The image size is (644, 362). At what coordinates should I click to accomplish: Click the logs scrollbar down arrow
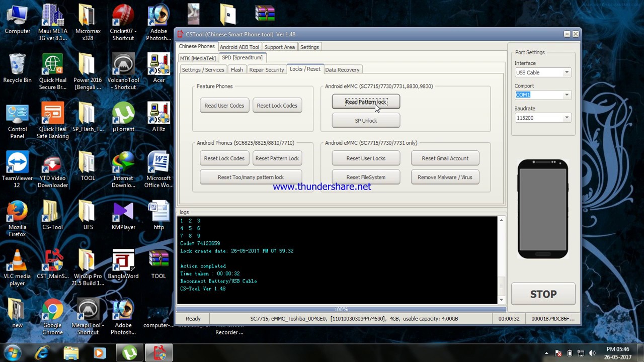(501, 300)
